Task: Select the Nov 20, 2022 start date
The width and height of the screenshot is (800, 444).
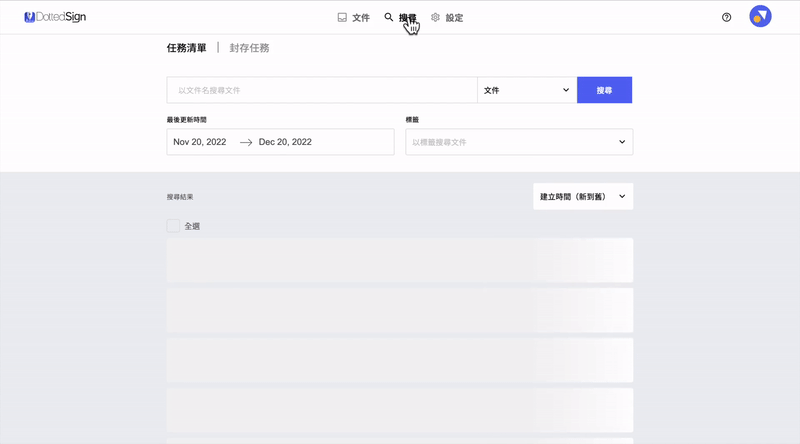Action: [199, 142]
